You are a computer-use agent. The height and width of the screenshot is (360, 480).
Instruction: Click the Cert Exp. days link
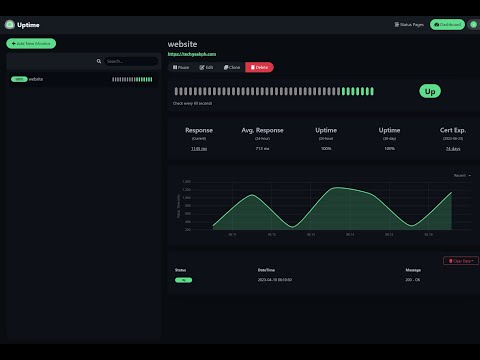453,149
